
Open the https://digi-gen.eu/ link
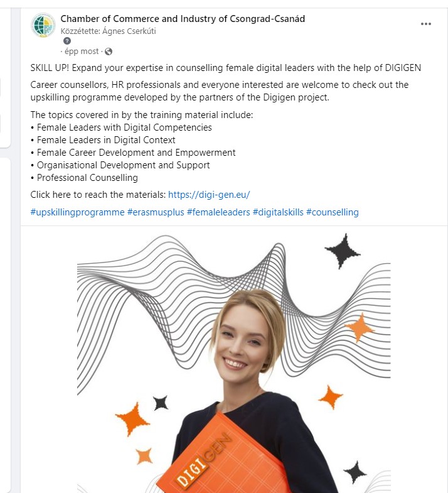[209, 195]
